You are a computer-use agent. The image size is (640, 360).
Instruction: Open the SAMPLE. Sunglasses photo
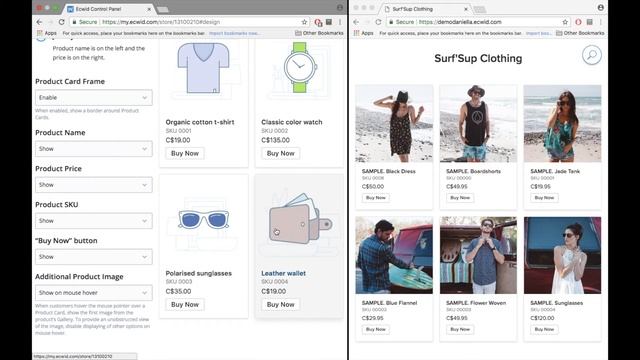562,255
